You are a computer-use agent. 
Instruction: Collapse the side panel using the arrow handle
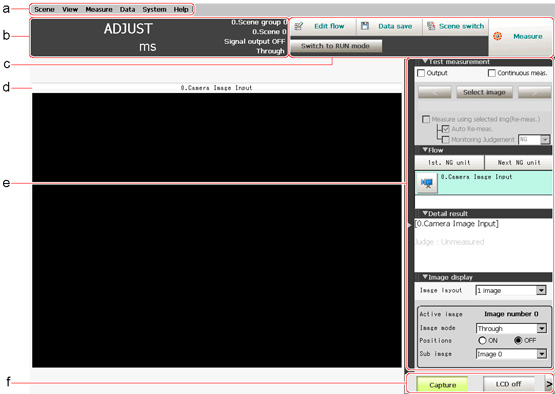[x=410, y=224]
